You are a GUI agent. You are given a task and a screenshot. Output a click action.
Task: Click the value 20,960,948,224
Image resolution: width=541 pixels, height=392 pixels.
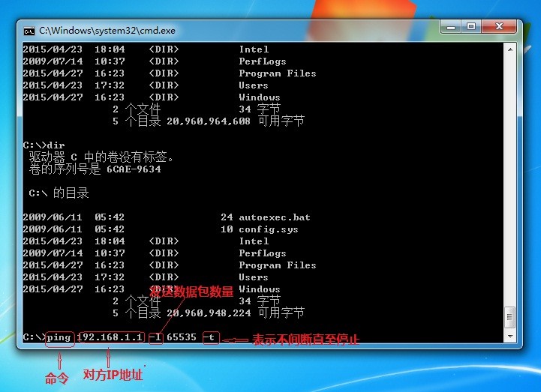(x=209, y=313)
